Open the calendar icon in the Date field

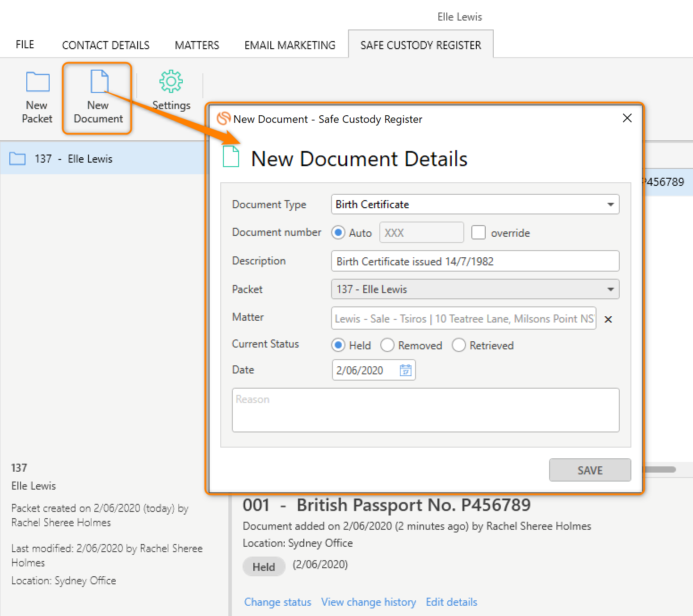(405, 370)
